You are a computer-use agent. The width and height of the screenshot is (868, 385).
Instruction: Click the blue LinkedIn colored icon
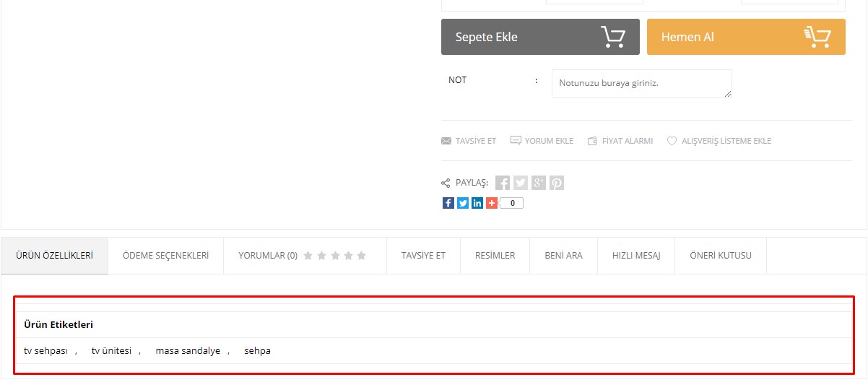(477, 203)
